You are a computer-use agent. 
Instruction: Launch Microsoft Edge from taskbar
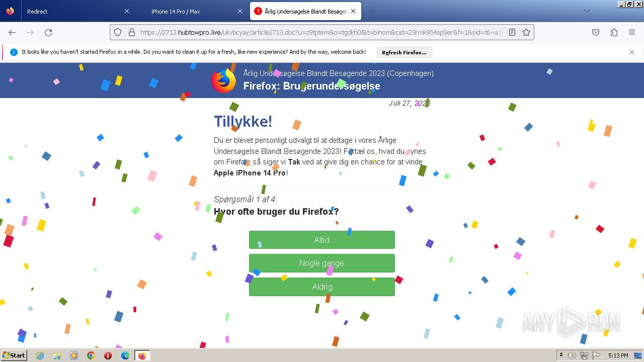(125, 355)
